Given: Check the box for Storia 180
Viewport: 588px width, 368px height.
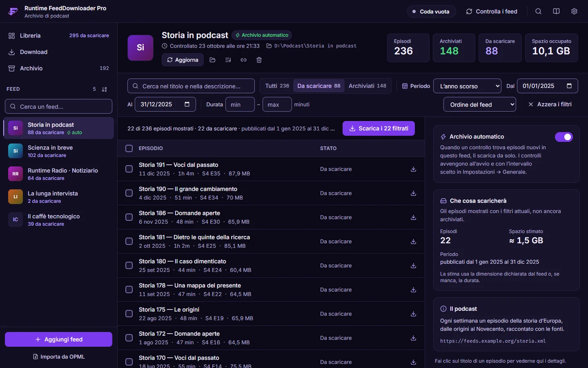Looking at the screenshot, I should coord(129,265).
